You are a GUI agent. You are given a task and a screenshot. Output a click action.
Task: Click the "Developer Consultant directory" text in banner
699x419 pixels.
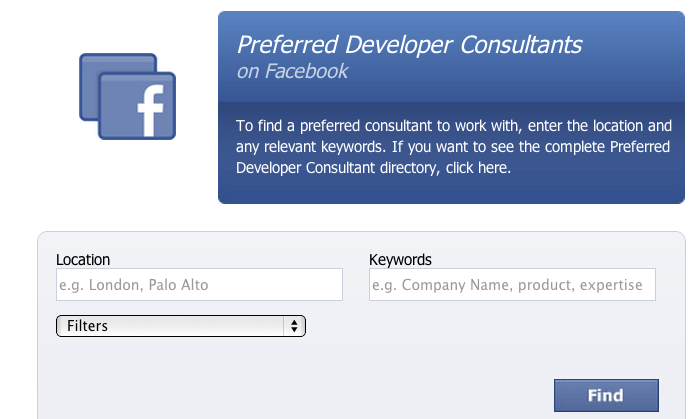point(338,168)
